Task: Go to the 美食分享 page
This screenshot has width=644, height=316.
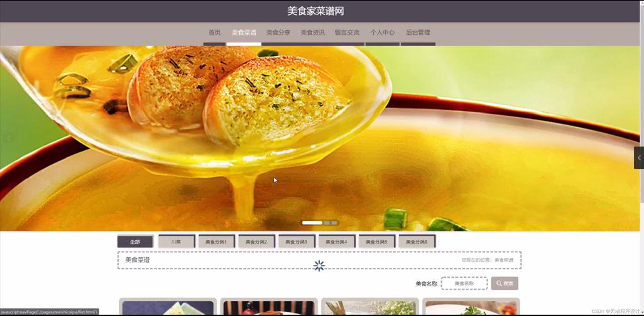Action: tap(278, 33)
